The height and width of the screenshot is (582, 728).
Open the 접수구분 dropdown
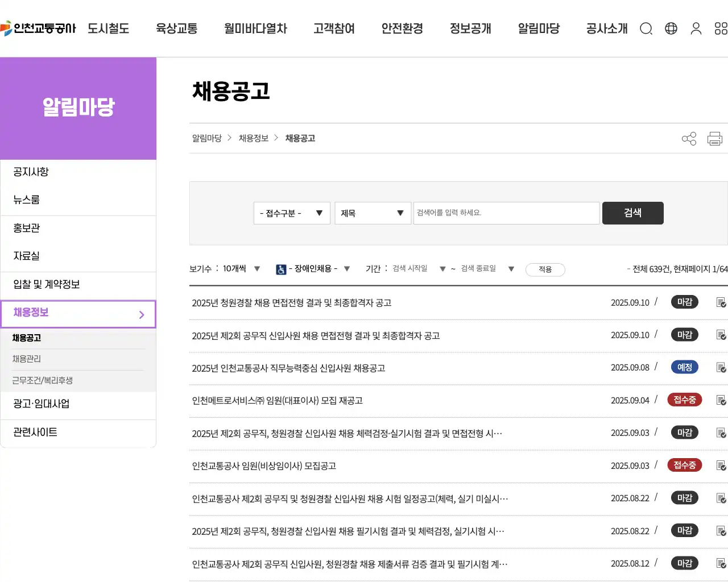click(x=292, y=213)
